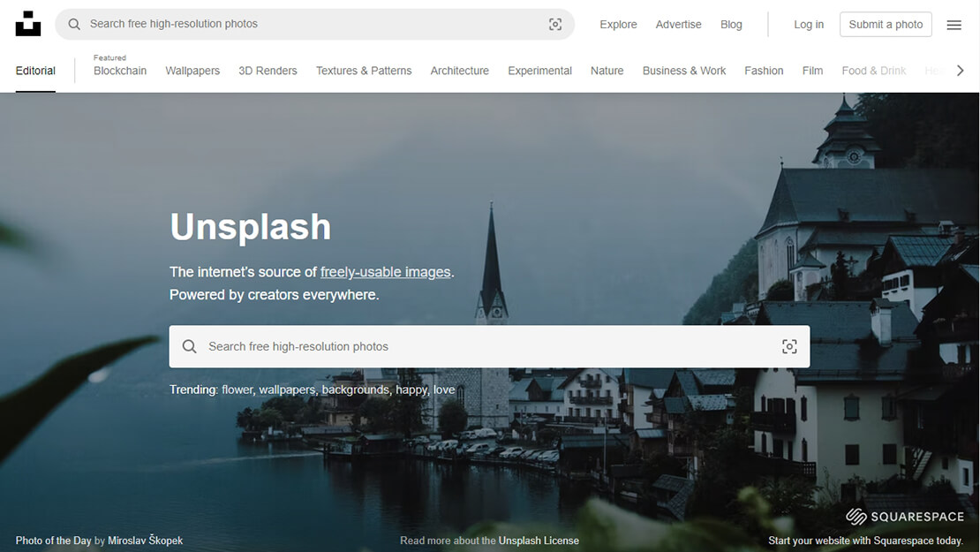Viewport: 980px width, 552px height.
Task: Click Log in
Action: click(x=809, y=25)
